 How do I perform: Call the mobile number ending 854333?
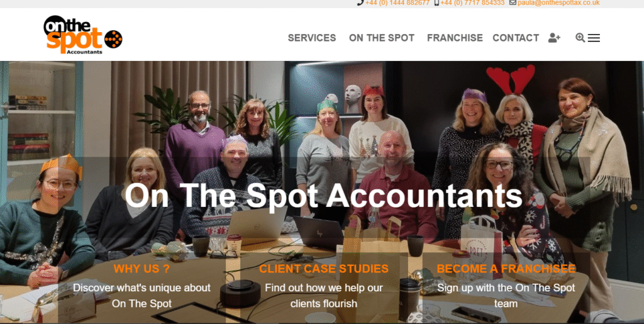[472, 3]
